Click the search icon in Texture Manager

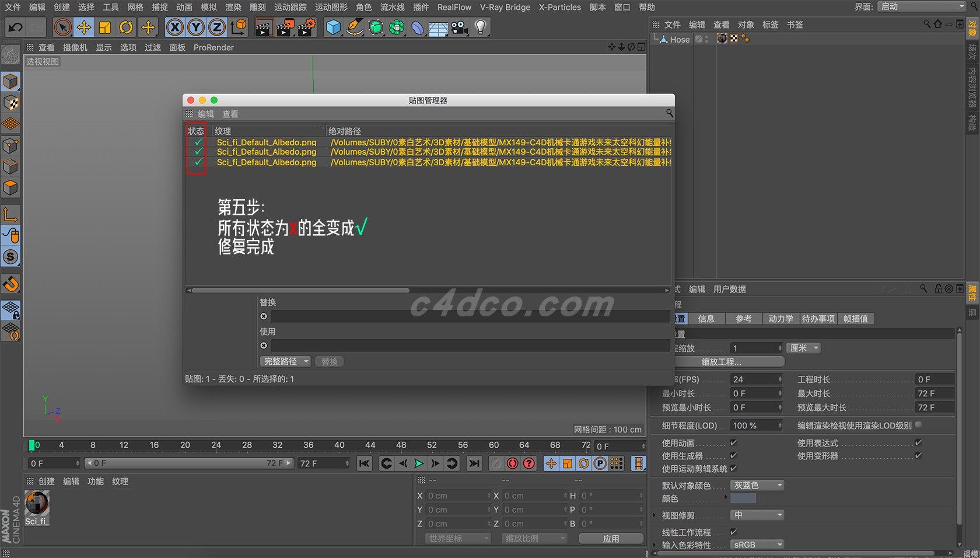click(x=669, y=113)
